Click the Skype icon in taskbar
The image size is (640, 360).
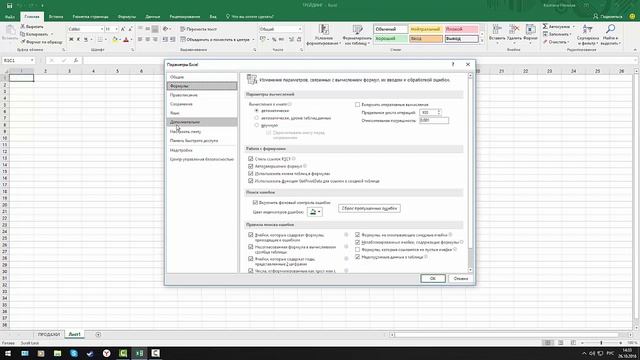[74, 353]
